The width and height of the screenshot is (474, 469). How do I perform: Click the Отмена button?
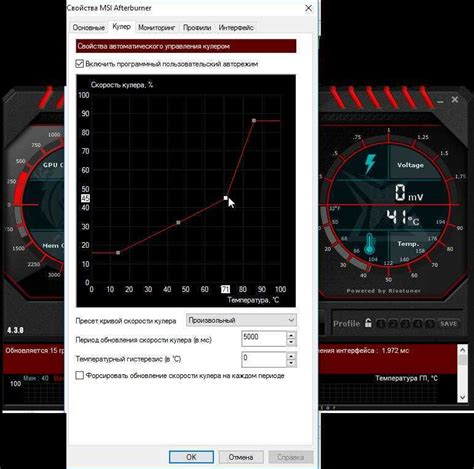click(x=241, y=457)
